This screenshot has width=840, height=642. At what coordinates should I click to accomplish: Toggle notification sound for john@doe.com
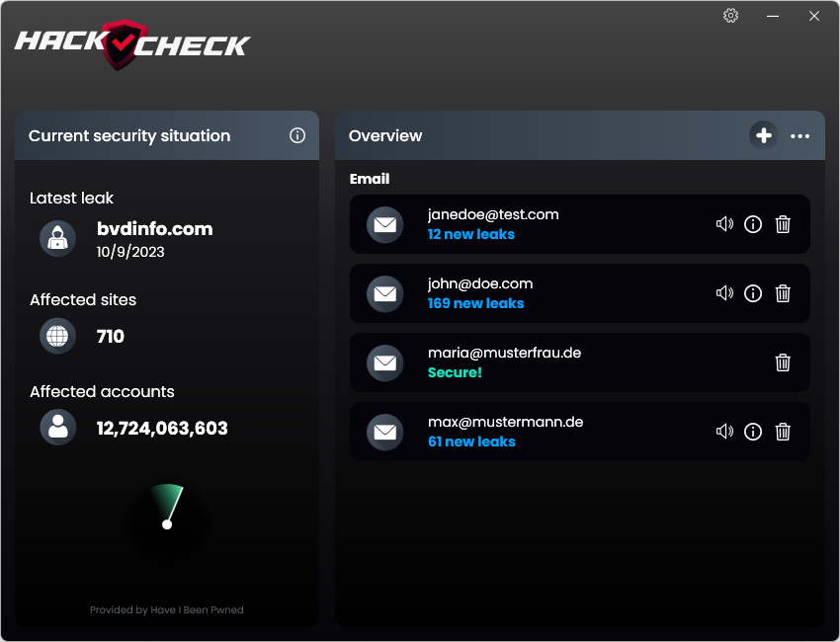click(724, 293)
